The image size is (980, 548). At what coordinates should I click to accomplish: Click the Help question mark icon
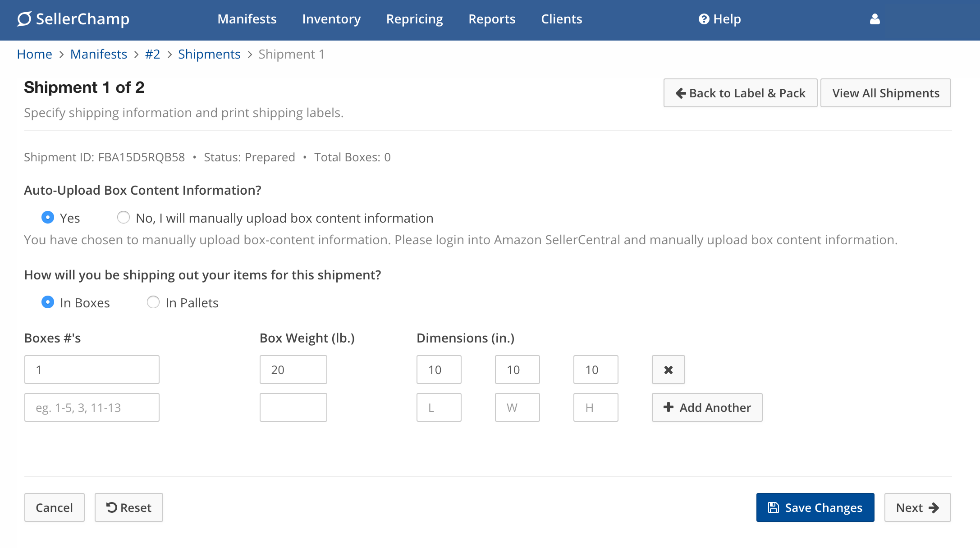[x=704, y=19]
